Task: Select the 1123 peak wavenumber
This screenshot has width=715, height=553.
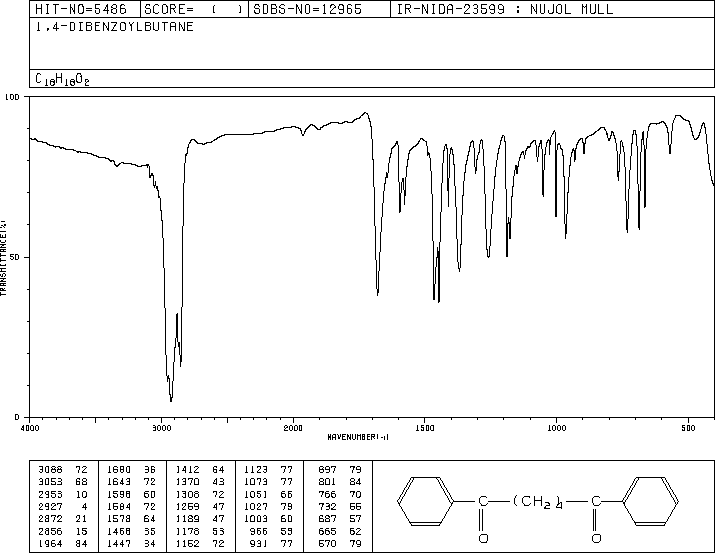Action: tap(256, 470)
